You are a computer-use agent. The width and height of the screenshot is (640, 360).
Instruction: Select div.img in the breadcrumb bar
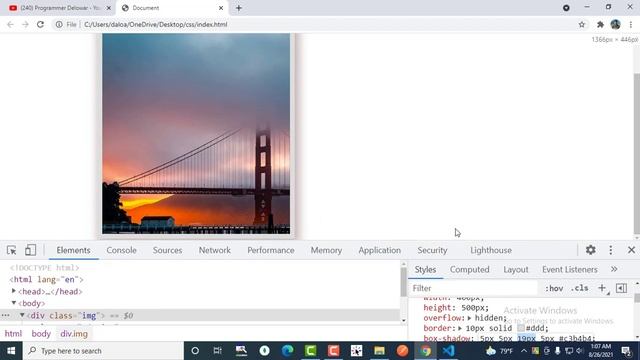click(74, 334)
